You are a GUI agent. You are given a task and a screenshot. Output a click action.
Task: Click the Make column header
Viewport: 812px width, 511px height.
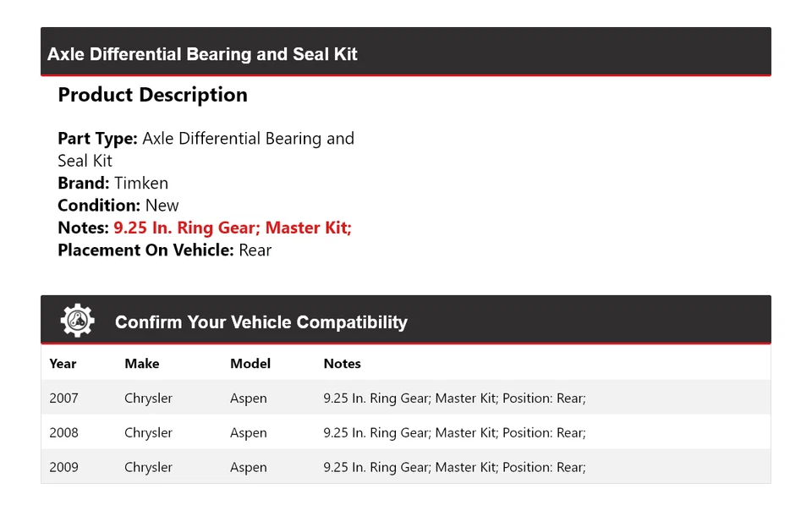141,364
